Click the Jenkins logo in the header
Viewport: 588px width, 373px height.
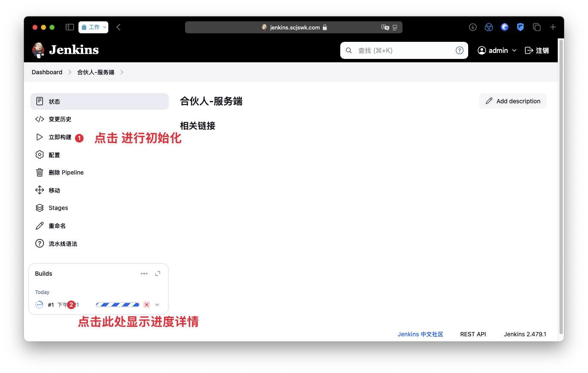[x=65, y=50]
